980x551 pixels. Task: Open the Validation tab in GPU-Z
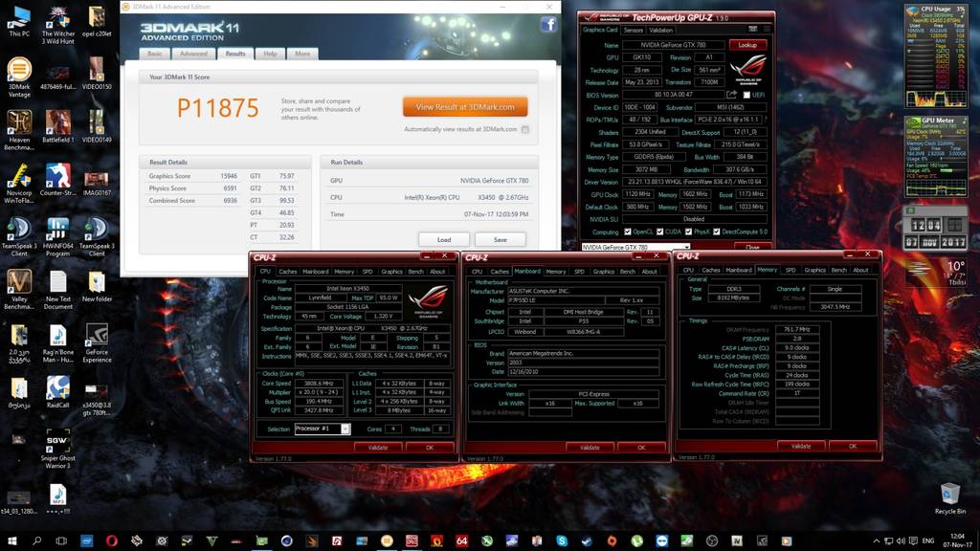(660, 30)
